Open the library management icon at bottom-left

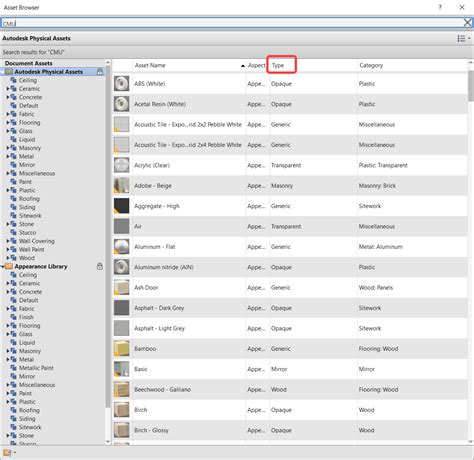pos(9,453)
